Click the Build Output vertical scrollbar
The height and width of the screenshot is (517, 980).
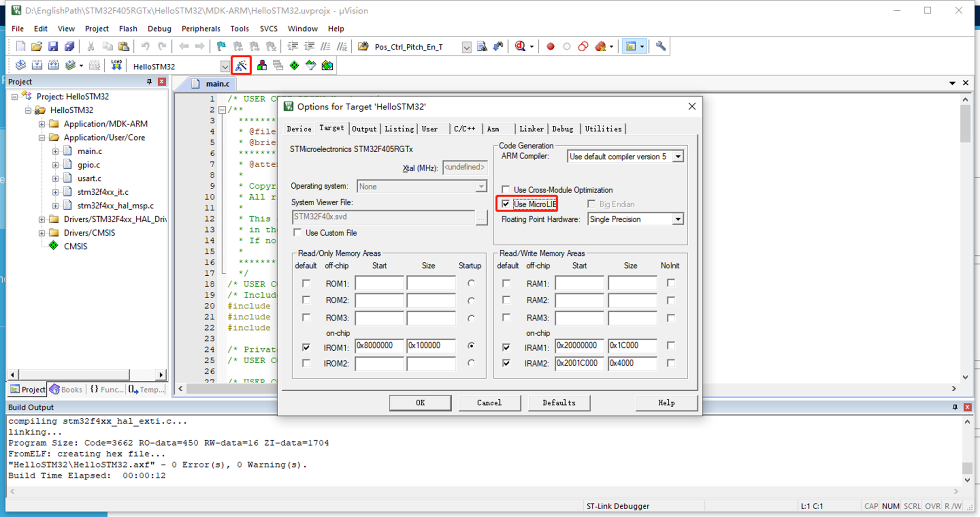pyautogui.click(x=967, y=451)
